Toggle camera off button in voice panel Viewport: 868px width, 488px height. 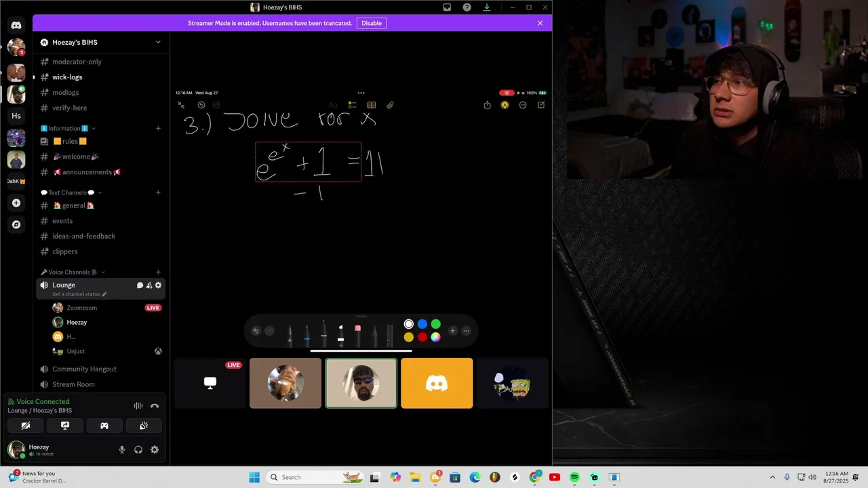(x=26, y=426)
